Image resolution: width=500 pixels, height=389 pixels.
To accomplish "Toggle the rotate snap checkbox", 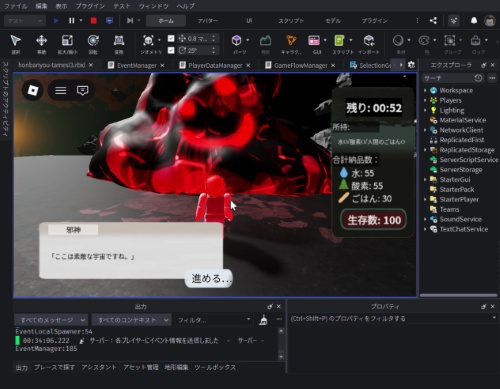I will click(171, 50).
